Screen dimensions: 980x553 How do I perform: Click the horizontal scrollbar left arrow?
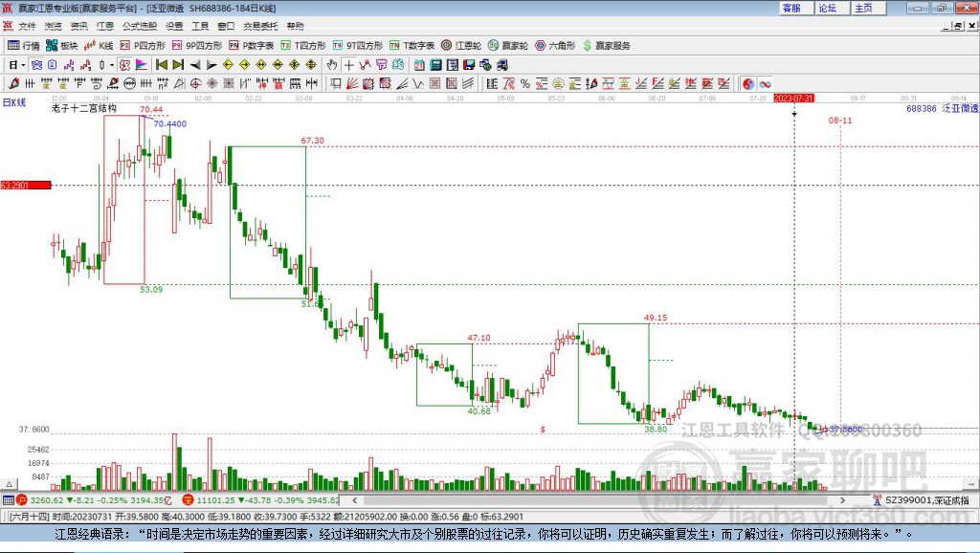355,499
